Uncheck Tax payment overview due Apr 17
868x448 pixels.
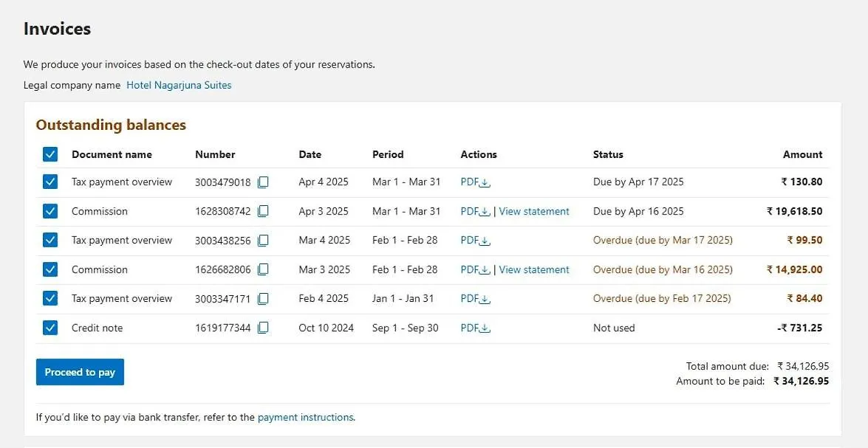49,182
